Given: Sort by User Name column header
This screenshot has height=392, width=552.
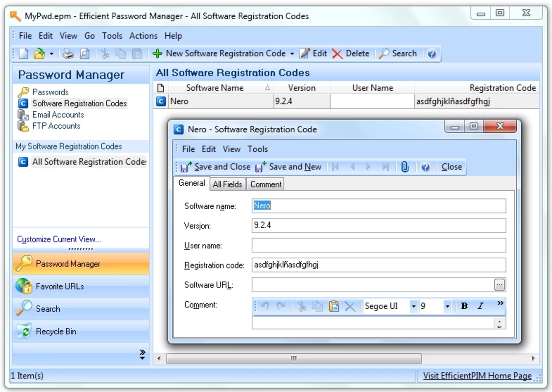Looking at the screenshot, I should 372,88.
